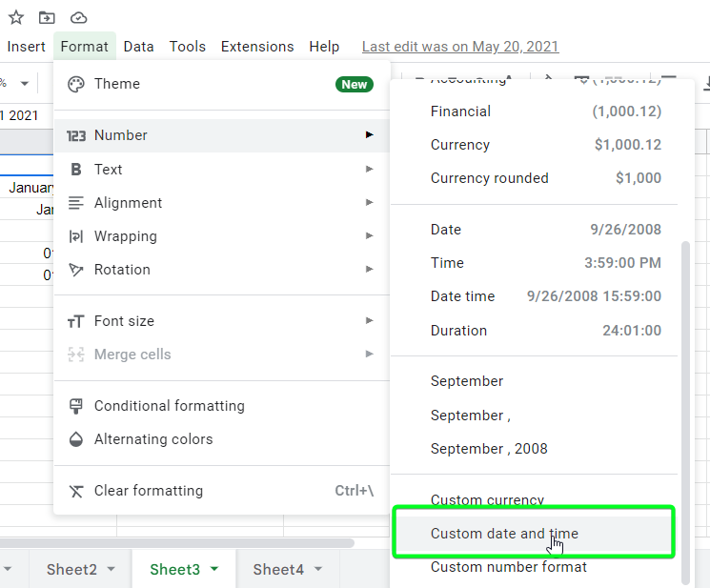Click the move to folder icon
Viewport: 710px width, 588px height.
tap(47, 17)
